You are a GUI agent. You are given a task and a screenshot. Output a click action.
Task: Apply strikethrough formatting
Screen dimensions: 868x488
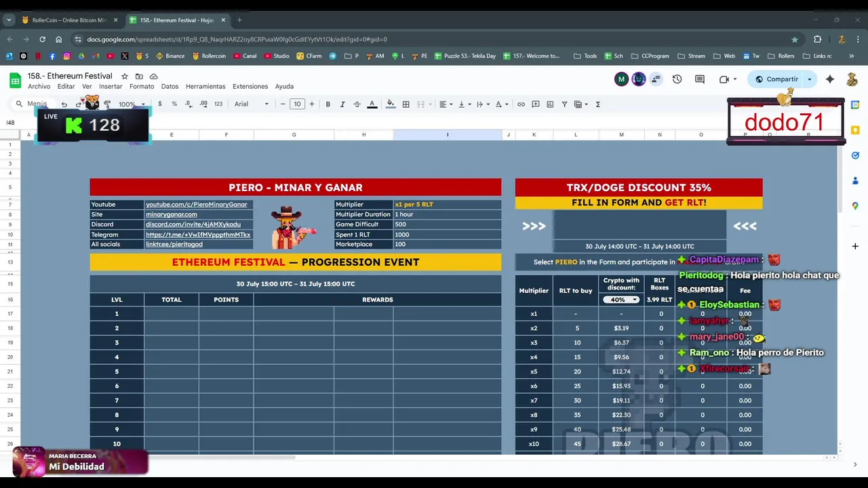tap(357, 104)
